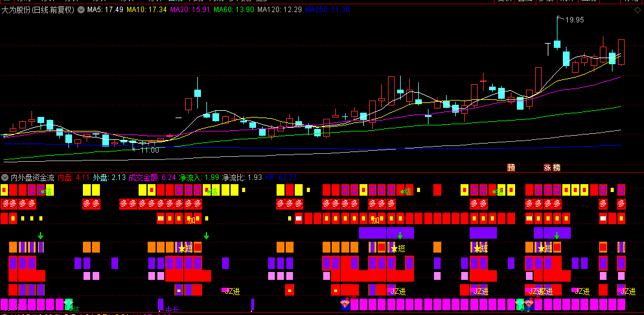This screenshot has height=315, width=644.
Task: Click the leftmost JZ进 label
Action: [232, 291]
